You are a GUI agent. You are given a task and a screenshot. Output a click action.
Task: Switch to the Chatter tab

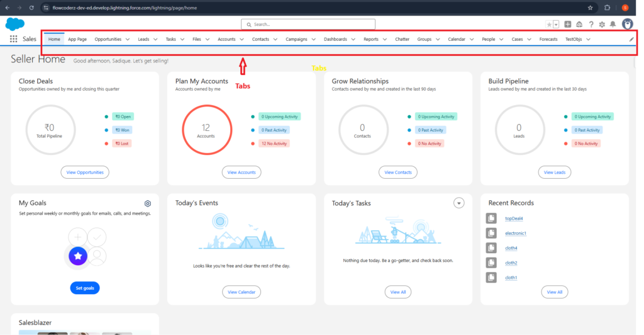tap(402, 39)
